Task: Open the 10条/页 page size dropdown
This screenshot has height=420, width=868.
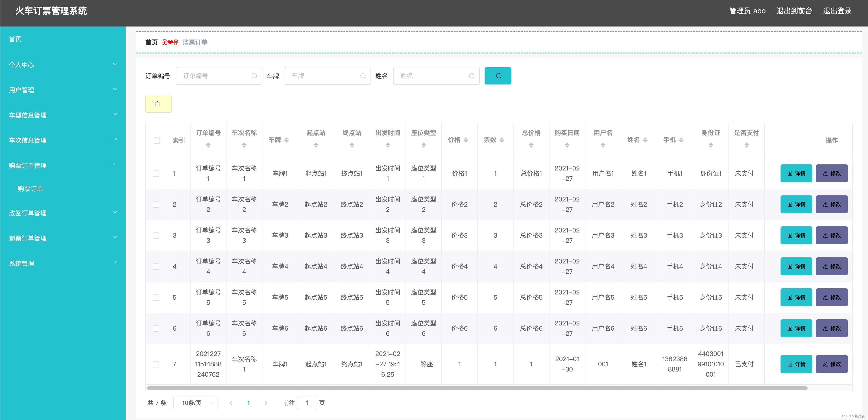Action: tap(195, 403)
